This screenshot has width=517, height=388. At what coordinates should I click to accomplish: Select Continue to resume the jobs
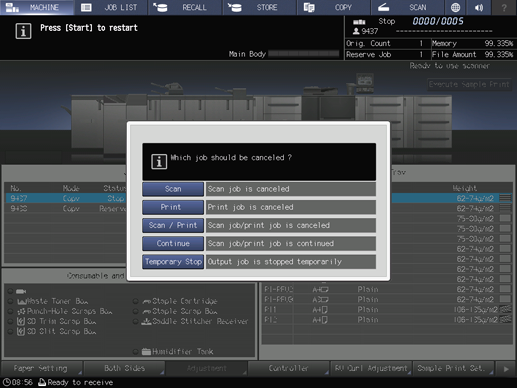(x=173, y=243)
